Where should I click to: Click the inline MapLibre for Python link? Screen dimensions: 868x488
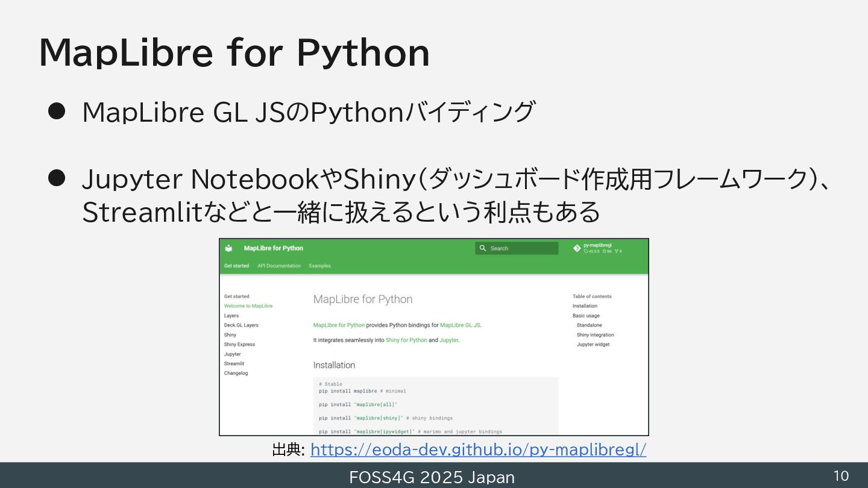click(339, 325)
